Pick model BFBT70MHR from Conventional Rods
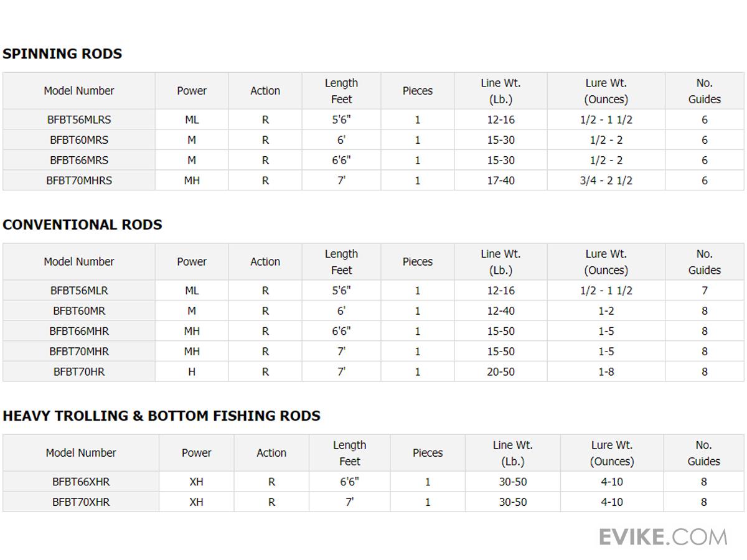The image size is (747, 560). 79,352
